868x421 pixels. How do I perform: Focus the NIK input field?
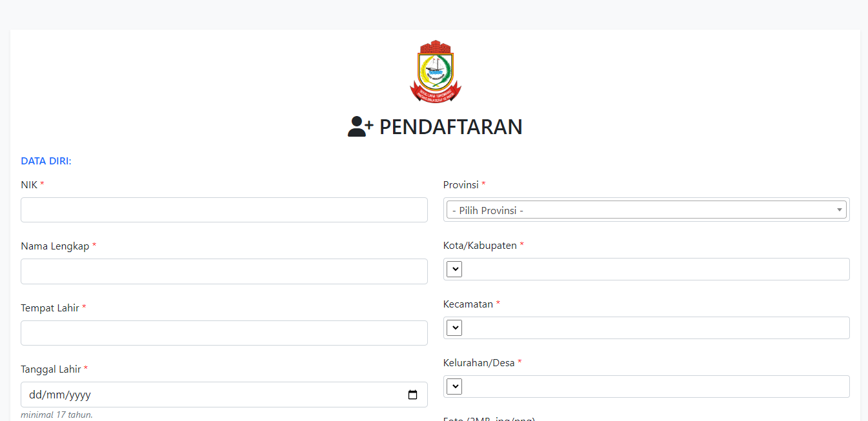point(224,210)
